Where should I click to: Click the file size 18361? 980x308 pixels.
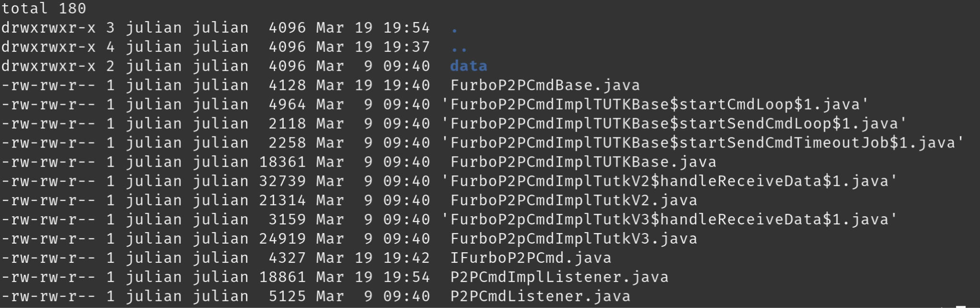282,162
